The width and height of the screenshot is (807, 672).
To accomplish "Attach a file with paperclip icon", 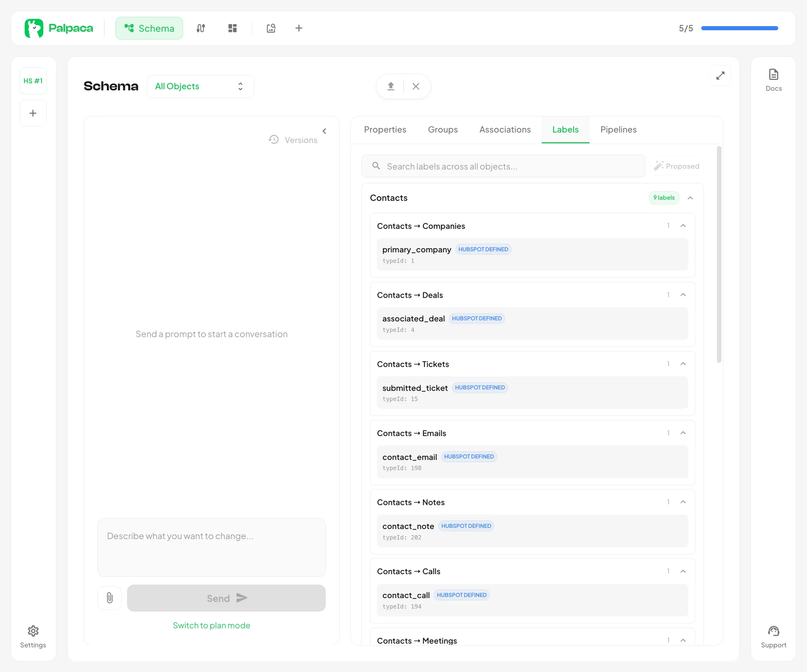I will coord(109,597).
